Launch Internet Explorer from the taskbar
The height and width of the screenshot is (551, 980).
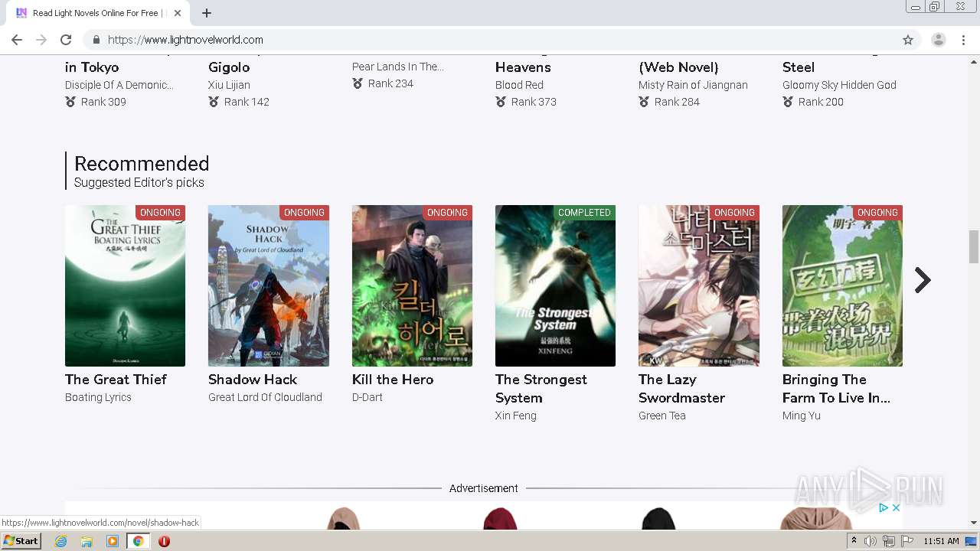pos(60,541)
